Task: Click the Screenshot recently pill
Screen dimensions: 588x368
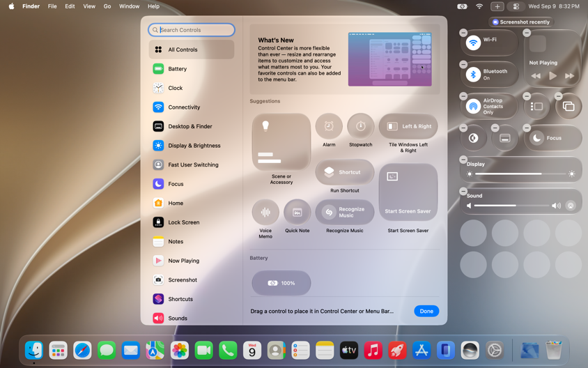Action: 521,22
